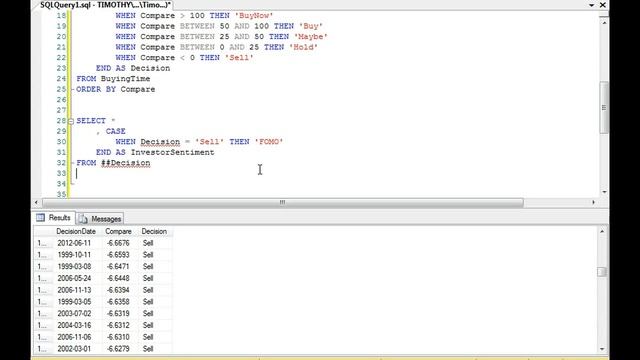Click the InvestorSentiment alias on line 31
Image resolution: width=640 pixels, height=360 pixels.
pos(173,152)
